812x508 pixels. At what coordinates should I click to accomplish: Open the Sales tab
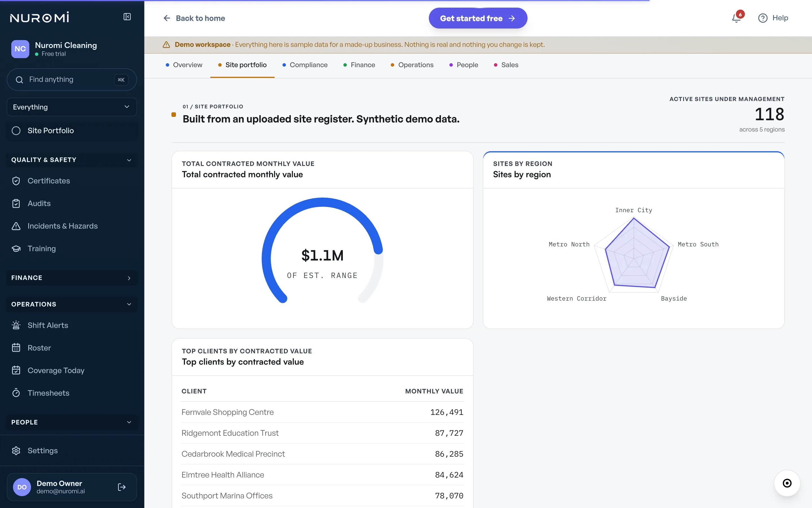(x=506, y=65)
